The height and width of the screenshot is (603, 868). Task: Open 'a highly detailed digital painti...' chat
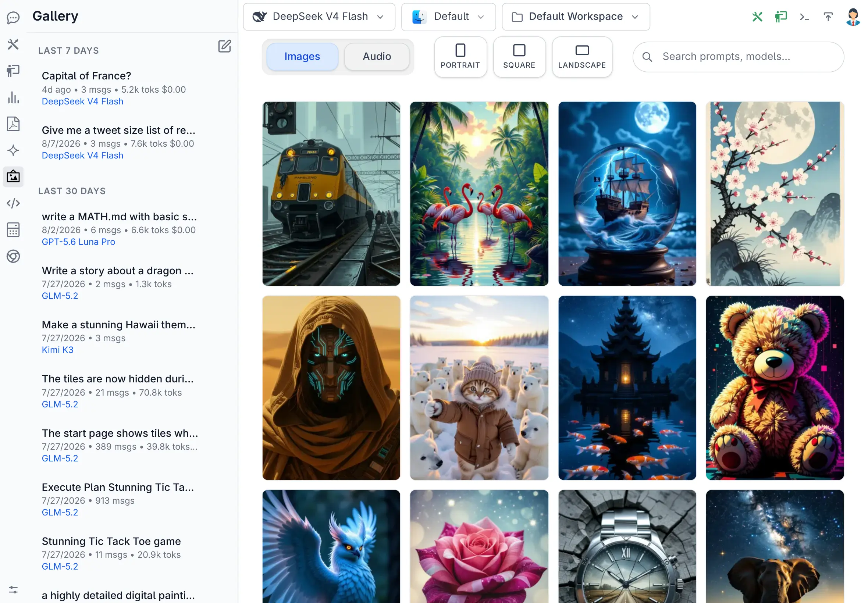118,595
